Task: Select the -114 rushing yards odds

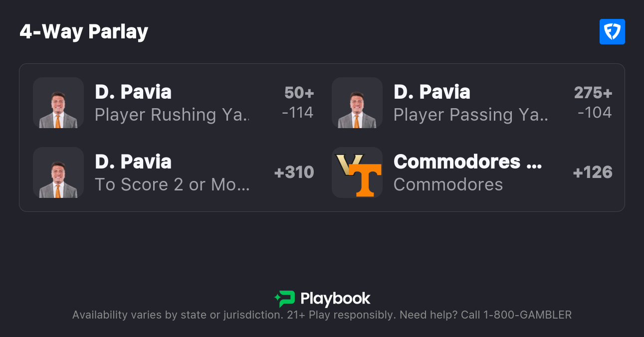Action: (298, 113)
